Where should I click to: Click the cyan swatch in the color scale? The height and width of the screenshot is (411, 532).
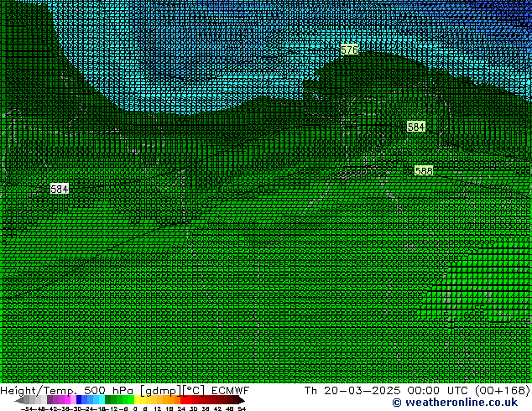102,400
